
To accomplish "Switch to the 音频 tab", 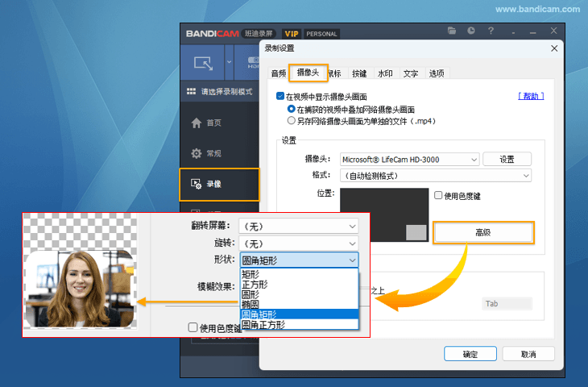I will pyautogui.click(x=279, y=73).
